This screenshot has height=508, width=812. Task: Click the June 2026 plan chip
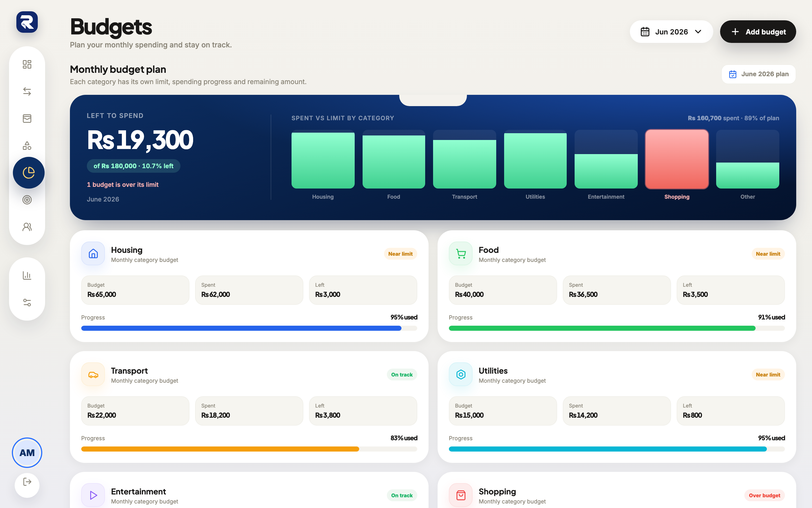758,74
